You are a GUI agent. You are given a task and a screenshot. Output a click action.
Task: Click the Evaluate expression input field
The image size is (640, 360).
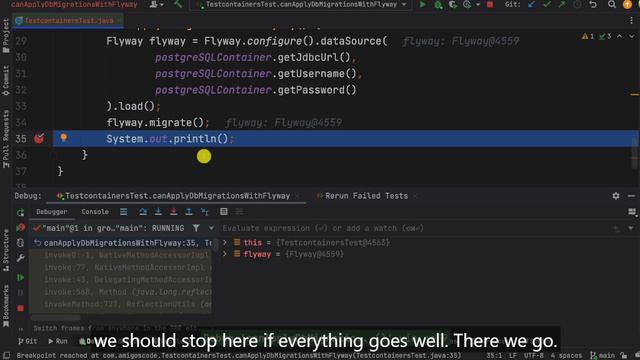coord(416,228)
